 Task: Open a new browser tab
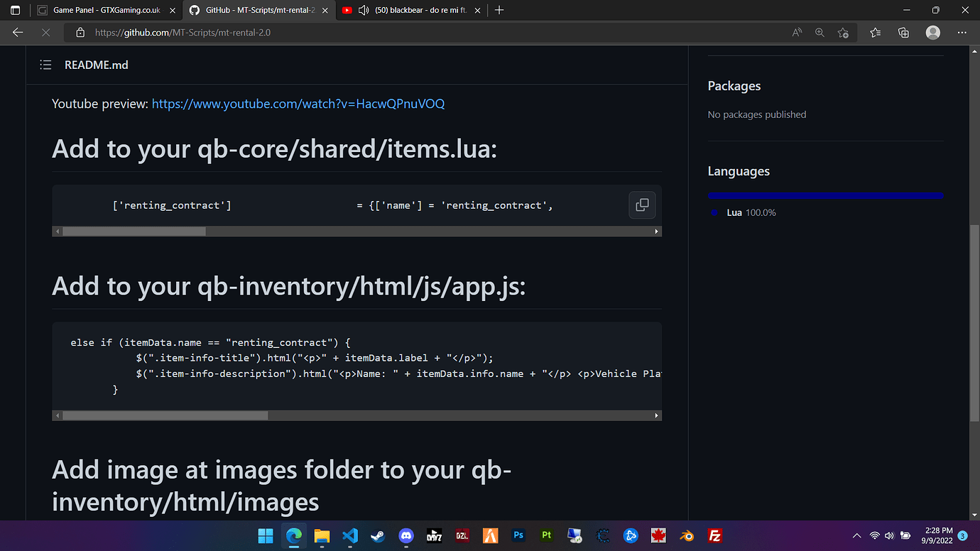(x=499, y=10)
